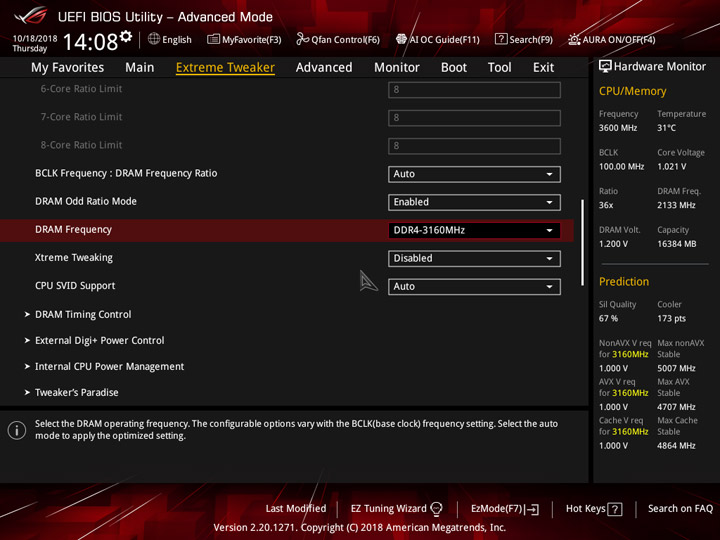Click the 173 pts Cooler value
720x540 pixels.
(x=671, y=319)
